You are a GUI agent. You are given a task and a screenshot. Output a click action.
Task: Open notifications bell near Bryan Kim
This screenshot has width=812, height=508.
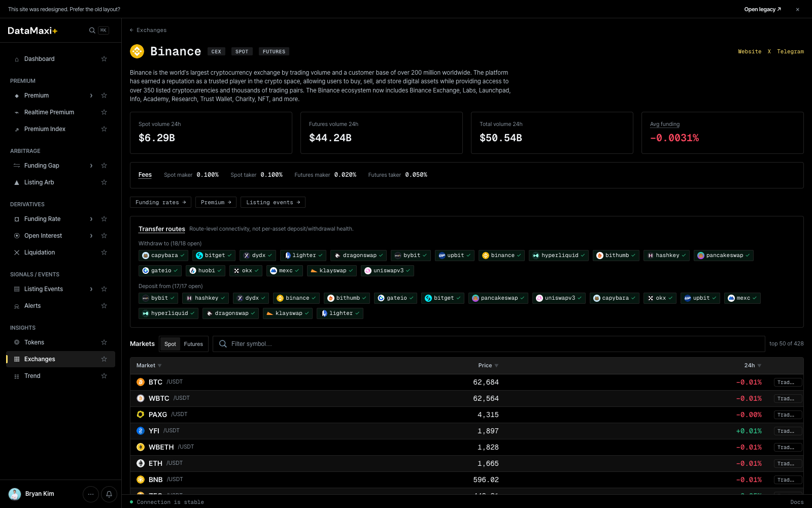pyautogui.click(x=109, y=494)
